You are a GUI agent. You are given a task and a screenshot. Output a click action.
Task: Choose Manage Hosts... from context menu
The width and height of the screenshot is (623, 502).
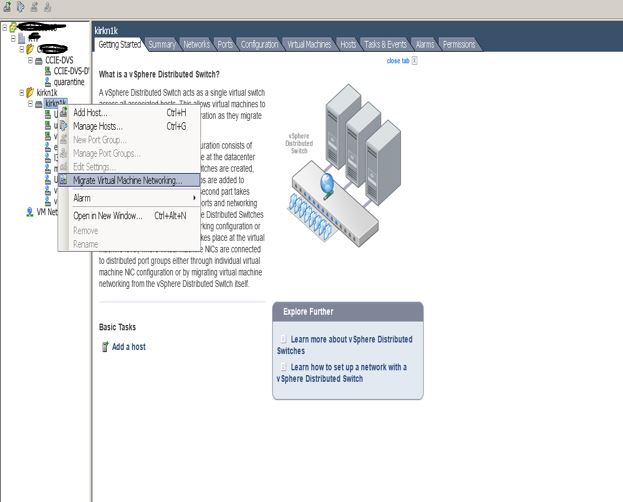point(129,126)
